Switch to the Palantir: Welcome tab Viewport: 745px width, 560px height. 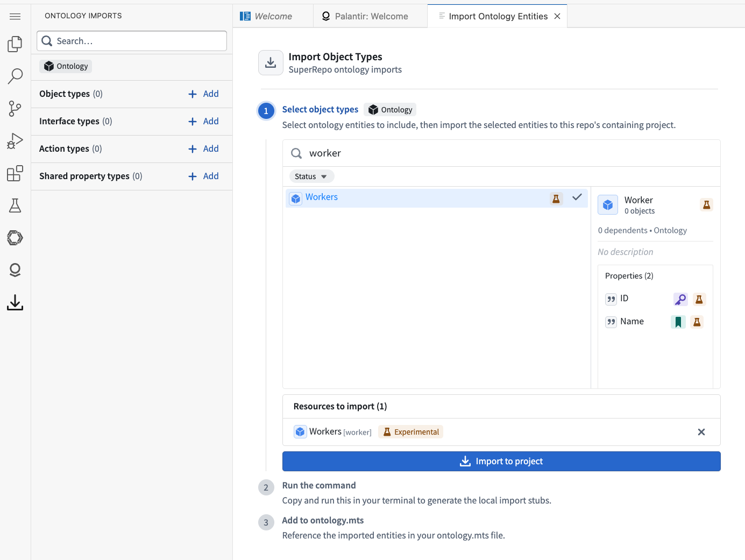(x=371, y=16)
